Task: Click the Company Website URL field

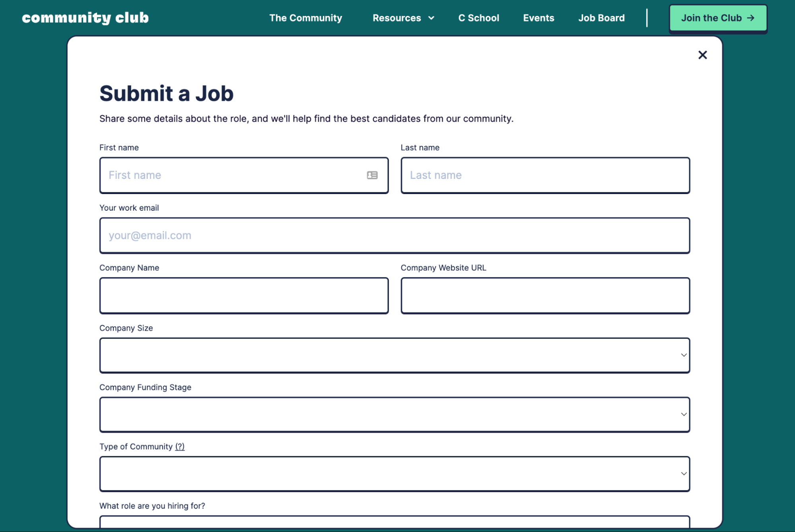Action: pyautogui.click(x=545, y=295)
